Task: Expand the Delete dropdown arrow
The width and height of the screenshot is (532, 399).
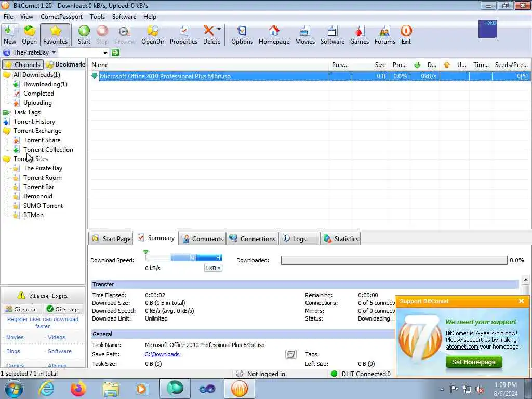Action: pyautogui.click(x=219, y=29)
